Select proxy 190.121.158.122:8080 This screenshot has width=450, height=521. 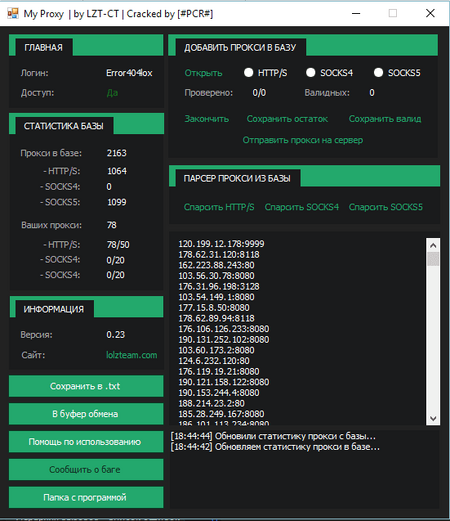point(224,382)
